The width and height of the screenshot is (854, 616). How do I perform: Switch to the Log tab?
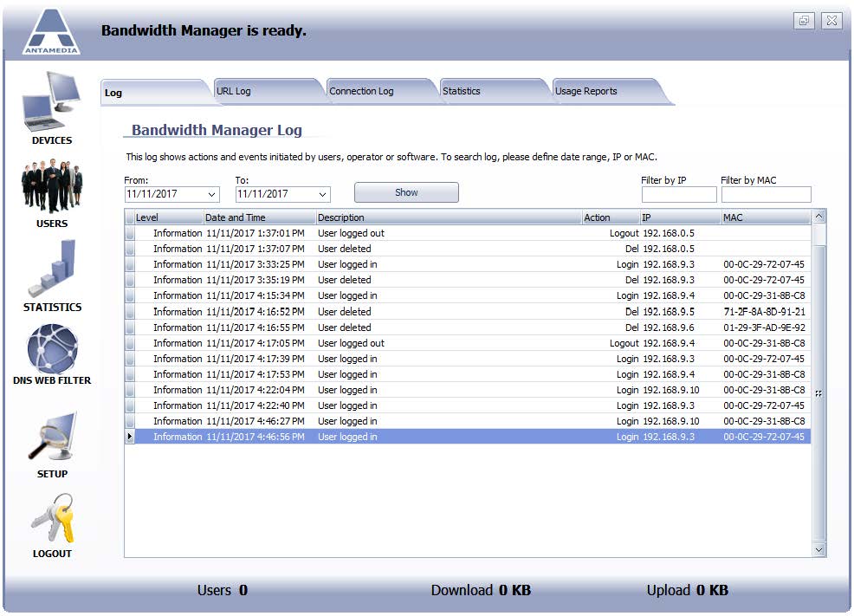155,92
